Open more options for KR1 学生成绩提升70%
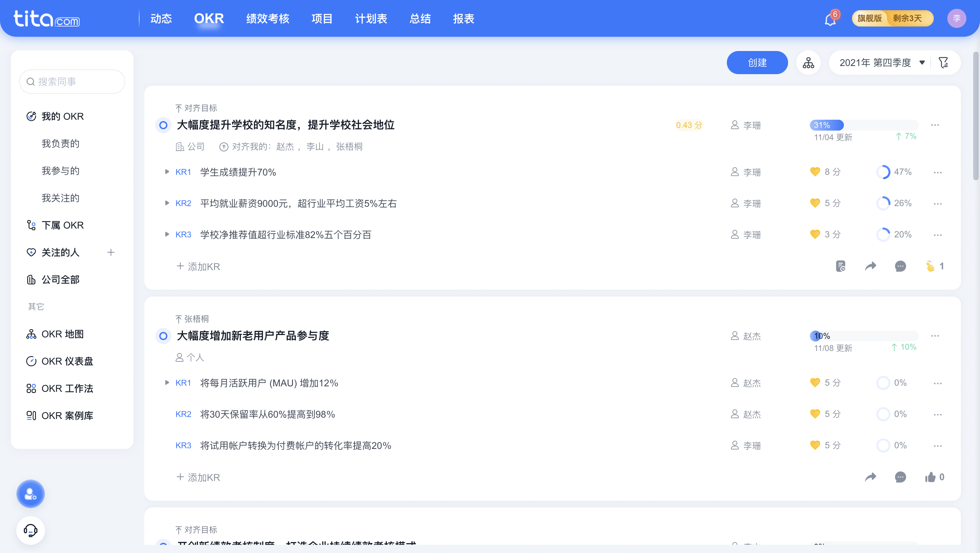The width and height of the screenshot is (980, 553). point(938,172)
